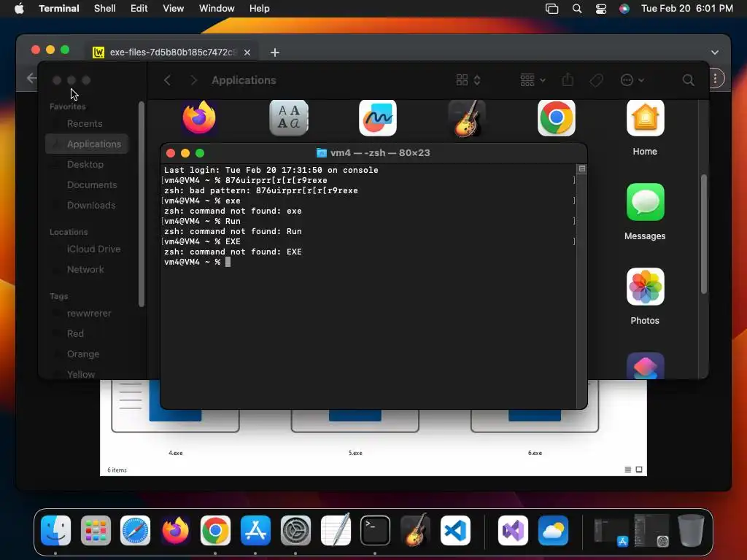Screen dimensions: 747x560
Task: Open the Apple menu
Action: click(19, 9)
